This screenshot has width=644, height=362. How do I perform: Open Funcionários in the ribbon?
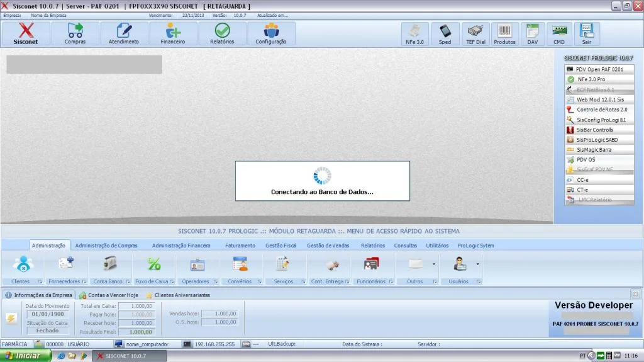click(371, 264)
